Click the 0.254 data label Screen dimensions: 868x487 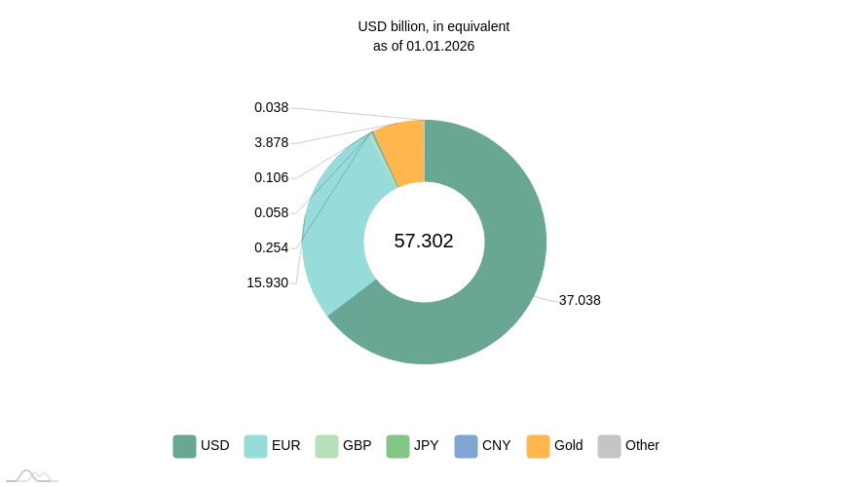(x=271, y=247)
